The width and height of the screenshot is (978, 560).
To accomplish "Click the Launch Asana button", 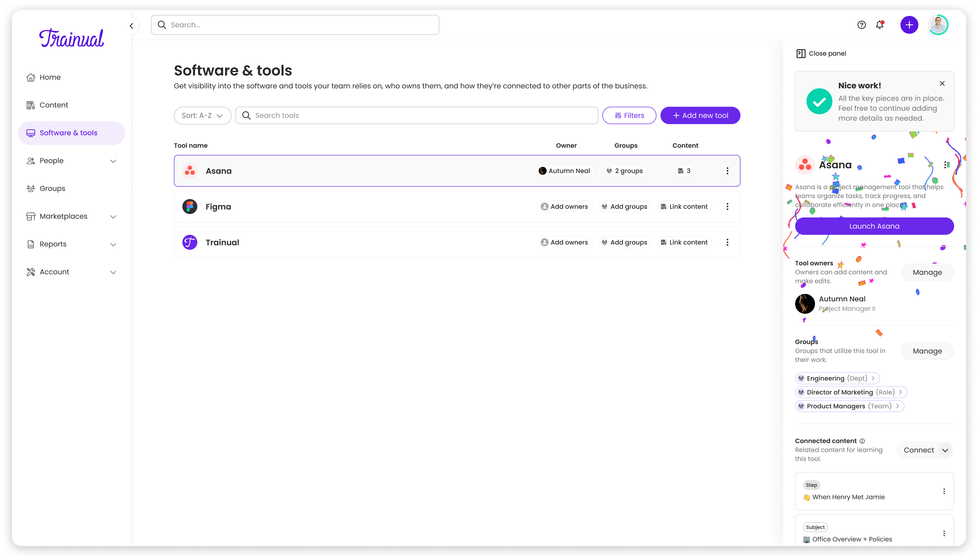I will (x=874, y=226).
